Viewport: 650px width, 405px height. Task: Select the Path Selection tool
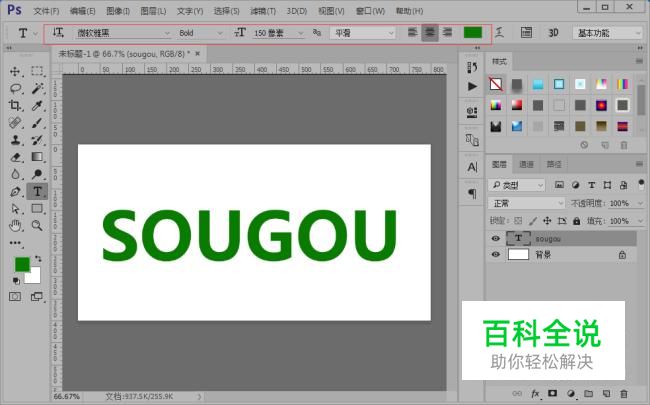(15, 209)
